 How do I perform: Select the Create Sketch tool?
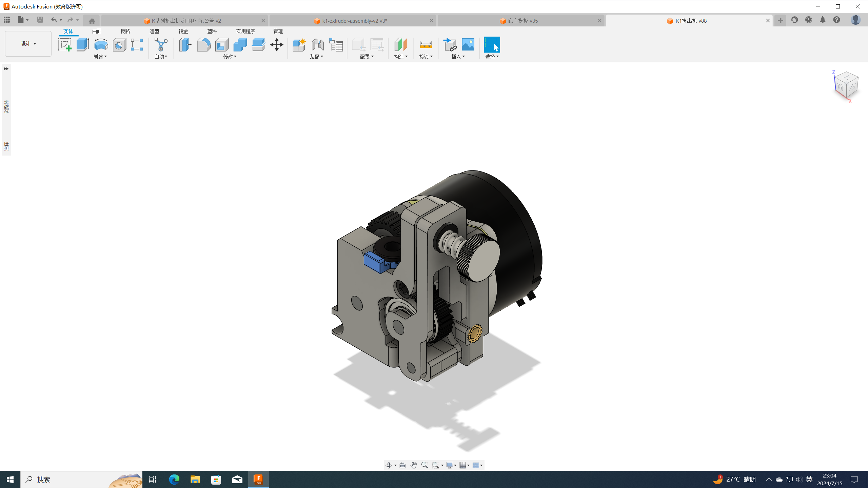[65, 44]
